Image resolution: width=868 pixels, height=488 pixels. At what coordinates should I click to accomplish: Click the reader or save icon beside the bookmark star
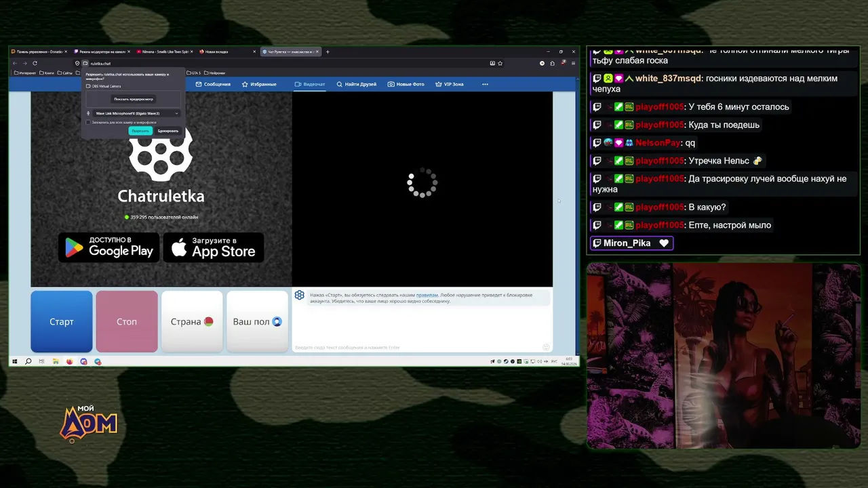pyautogui.click(x=492, y=63)
